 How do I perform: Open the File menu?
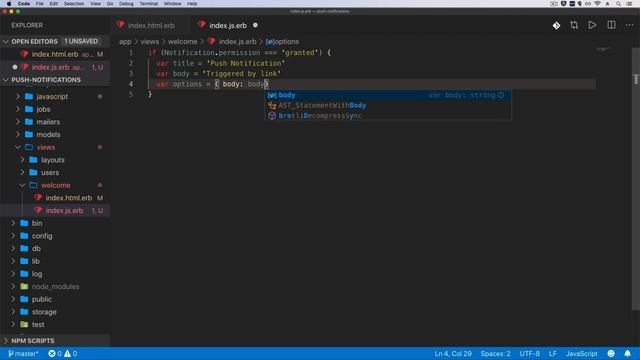coord(40,4)
